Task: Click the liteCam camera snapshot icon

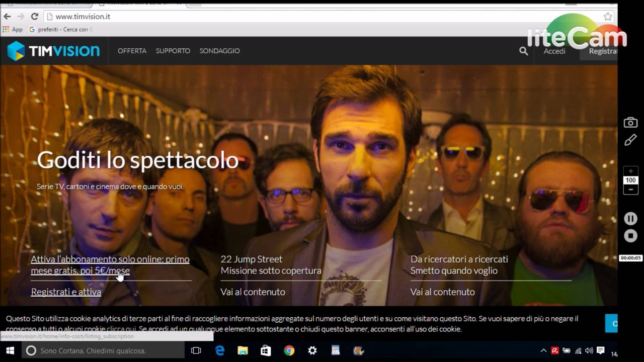Action: [630, 123]
